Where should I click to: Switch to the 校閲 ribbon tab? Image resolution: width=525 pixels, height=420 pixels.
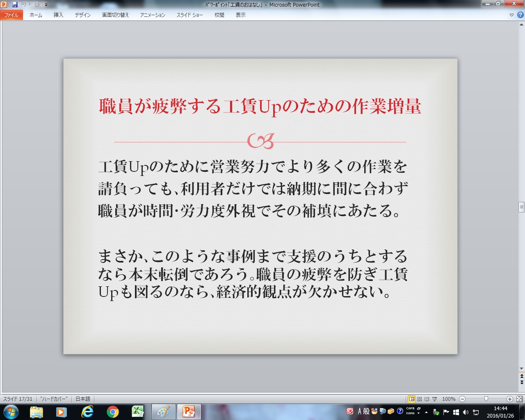219,15
